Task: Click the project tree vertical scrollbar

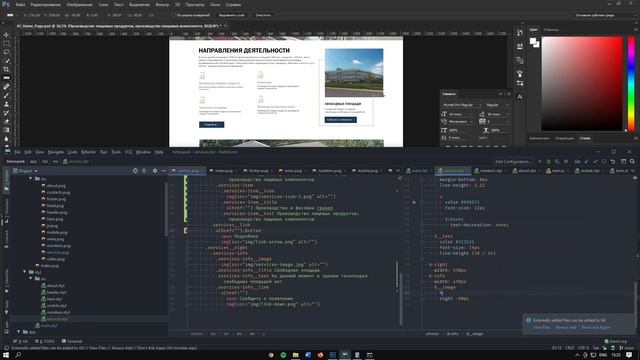Action: (166, 208)
